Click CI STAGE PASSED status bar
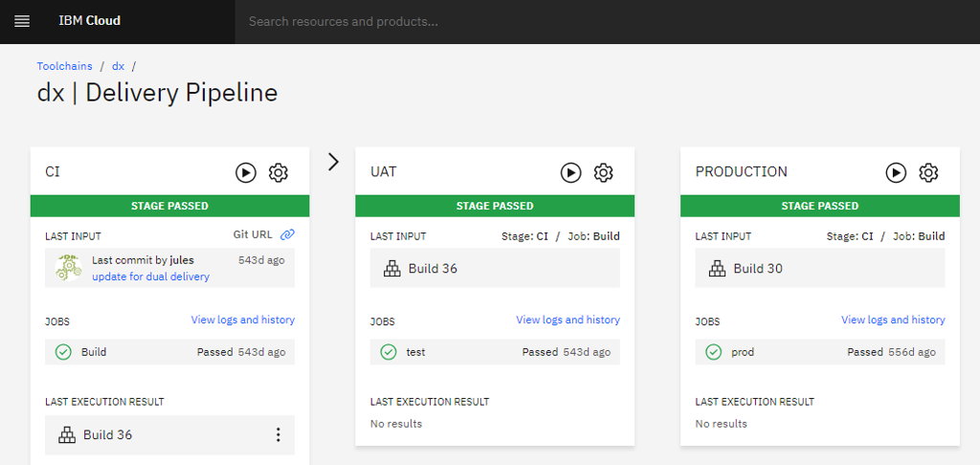 (x=170, y=207)
